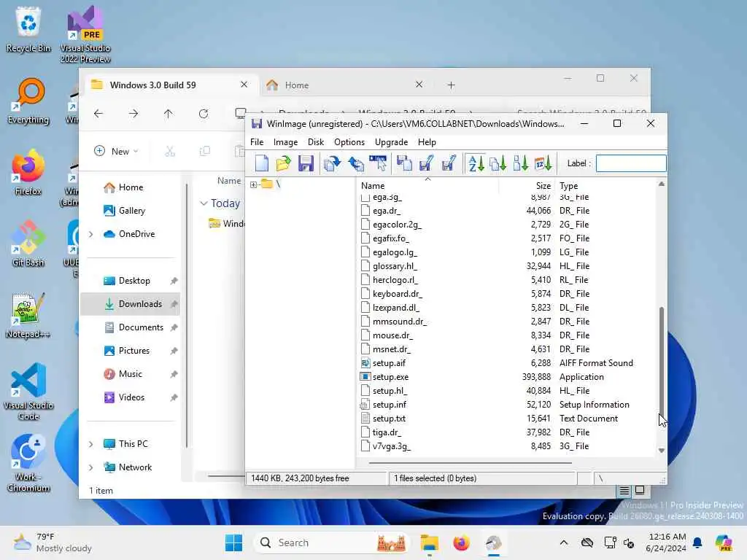Click the file list scroll-down arrow
The height and width of the screenshot is (560, 747).
(x=661, y=451)
